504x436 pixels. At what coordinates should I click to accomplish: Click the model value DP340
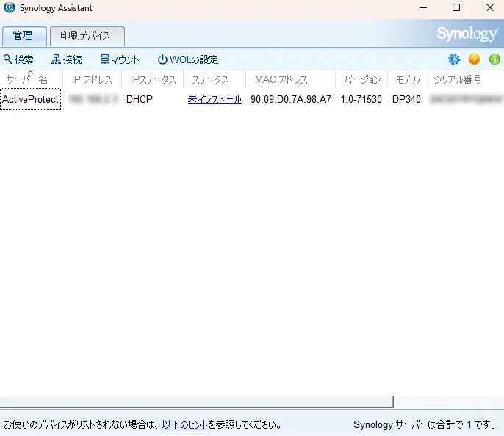(x=406, y=99)
